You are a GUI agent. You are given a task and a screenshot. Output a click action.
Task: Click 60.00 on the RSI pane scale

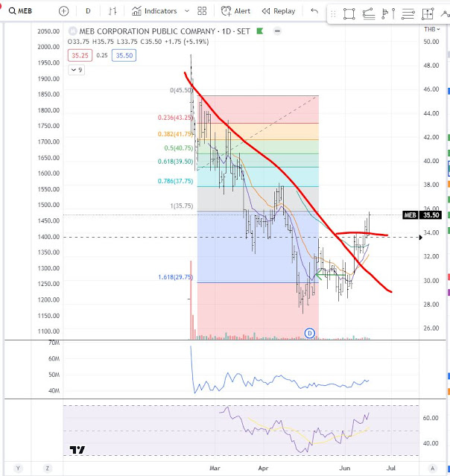pyautogui.click(x=431, y=418)
